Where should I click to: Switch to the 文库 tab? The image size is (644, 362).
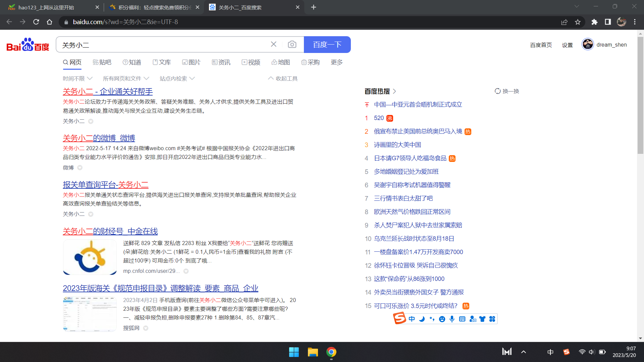pos(162,62)
